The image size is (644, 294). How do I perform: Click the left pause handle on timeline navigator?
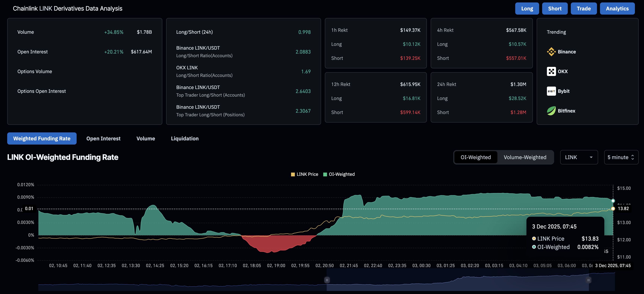[x=327, y=280]
